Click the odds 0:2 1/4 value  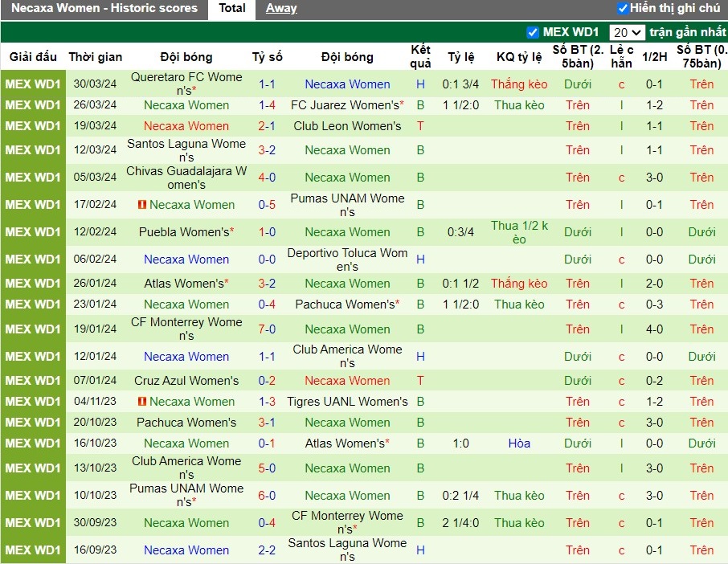pyautogui.click(x=460, y=495)
